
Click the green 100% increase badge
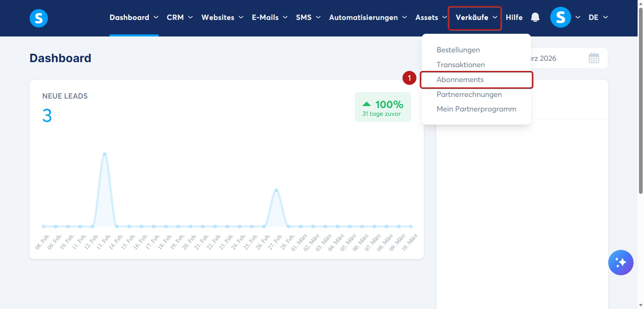coord(383,107)
